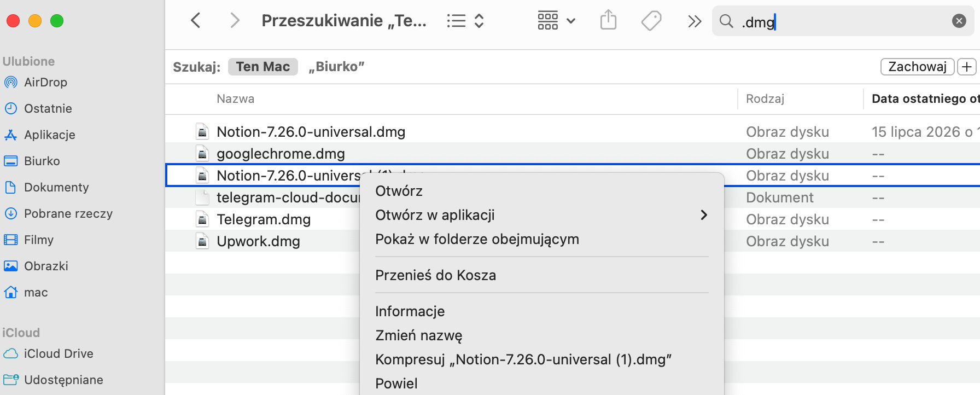This screenshot has width=980, height=395.
Task: Clear the search text with X
Action: click(x=959, y=21)
